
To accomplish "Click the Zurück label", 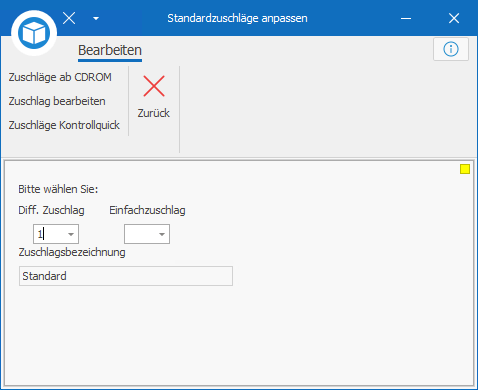I will click(x=154, y=113).
